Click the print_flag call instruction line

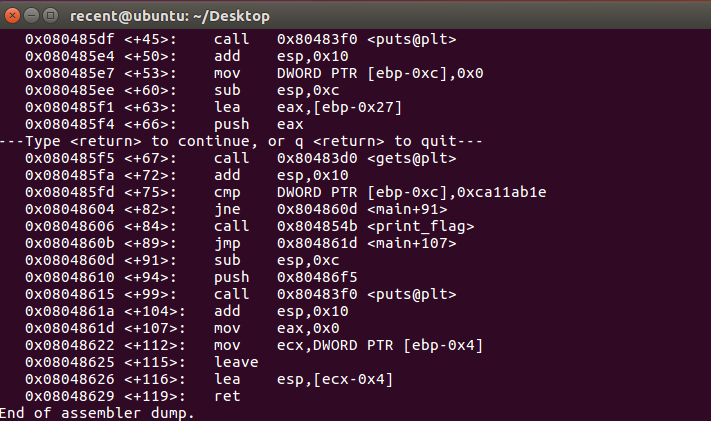coord(249,226)
